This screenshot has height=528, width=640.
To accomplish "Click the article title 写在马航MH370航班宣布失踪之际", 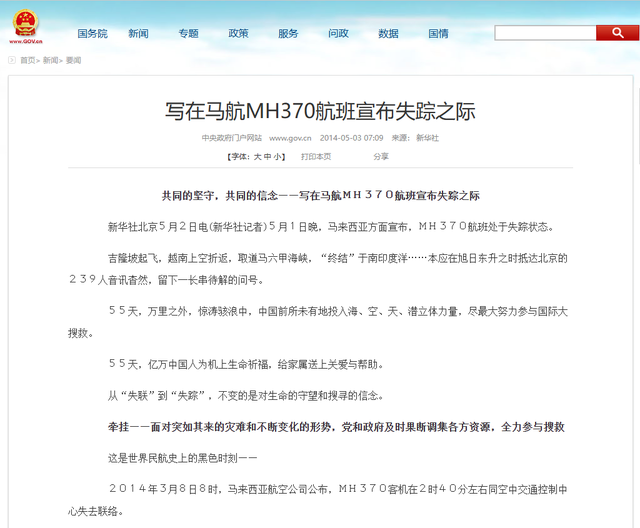I will pyautogui.click(x=320, y=111).
